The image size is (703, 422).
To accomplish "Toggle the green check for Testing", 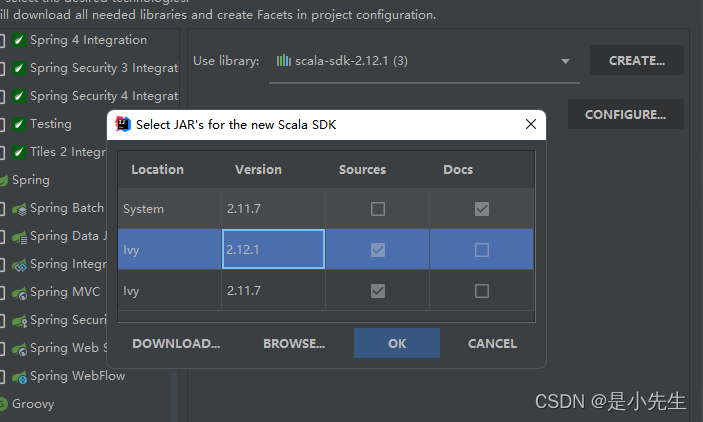I will [19, 124].
